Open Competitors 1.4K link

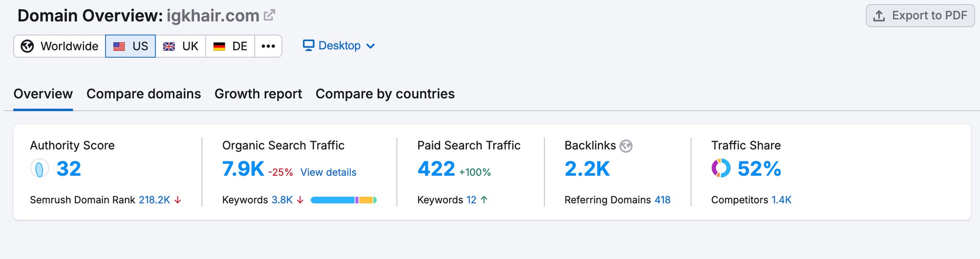[x=781, y=200]
